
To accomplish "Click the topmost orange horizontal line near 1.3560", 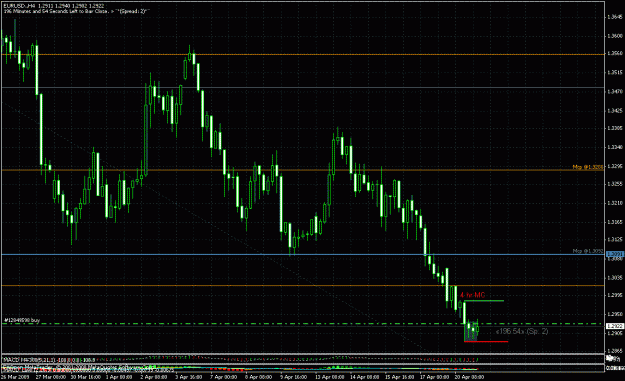I will coord(303,54).
